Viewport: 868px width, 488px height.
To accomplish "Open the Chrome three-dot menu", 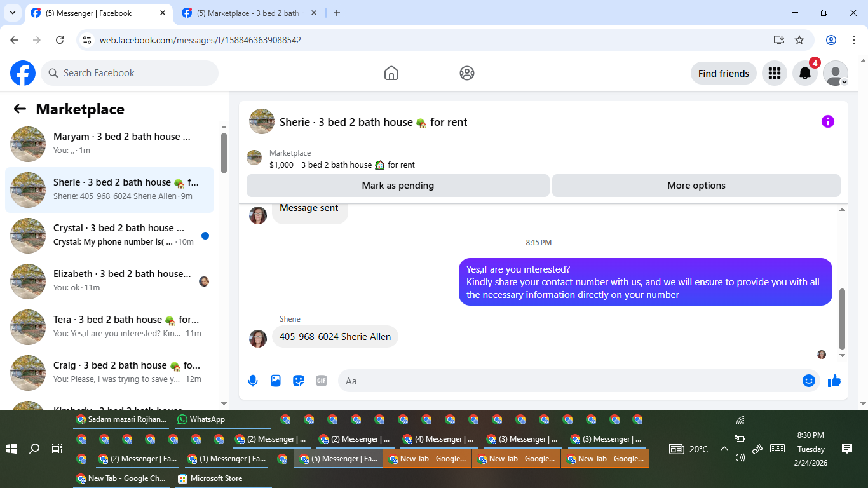I will (854, 40).
